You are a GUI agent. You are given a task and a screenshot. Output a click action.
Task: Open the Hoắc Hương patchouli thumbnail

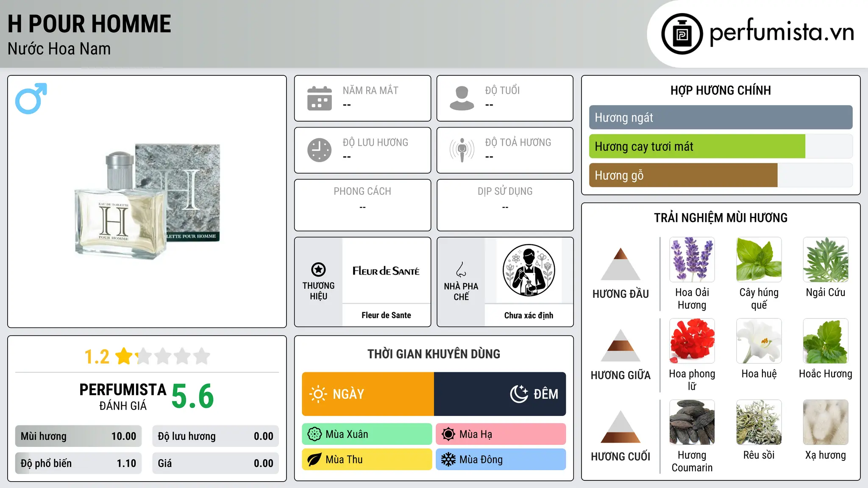(x=826, y=341)
